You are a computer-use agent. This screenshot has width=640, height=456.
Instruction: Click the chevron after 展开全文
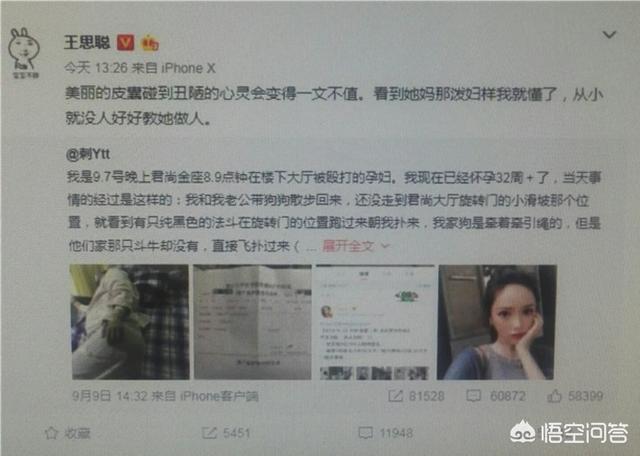(385, 246)
